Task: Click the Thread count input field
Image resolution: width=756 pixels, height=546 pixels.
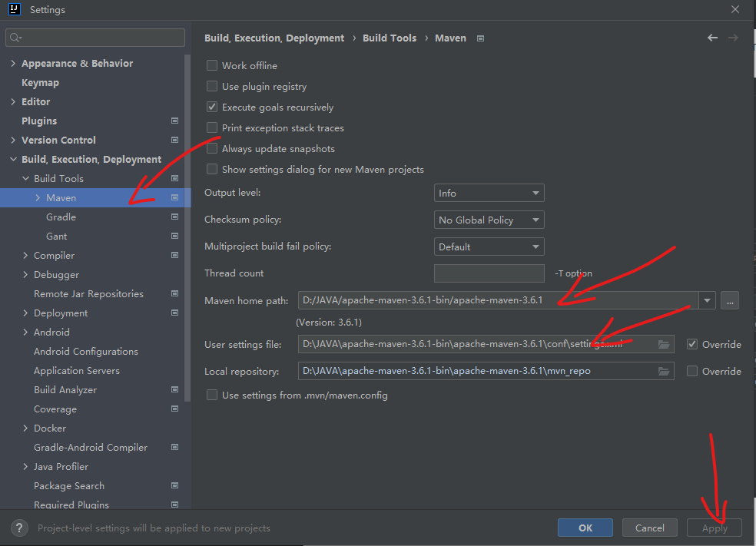Action: tap(489, 273)
